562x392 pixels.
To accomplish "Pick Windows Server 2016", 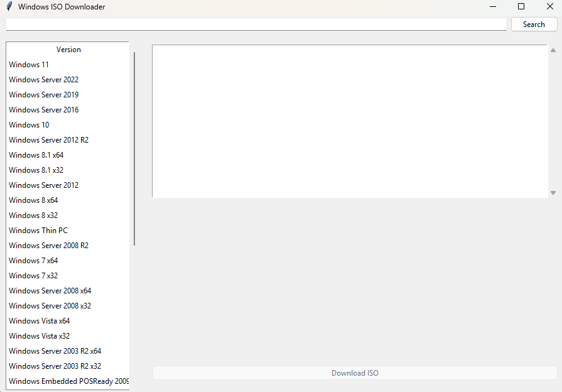I will coord(67,110).
